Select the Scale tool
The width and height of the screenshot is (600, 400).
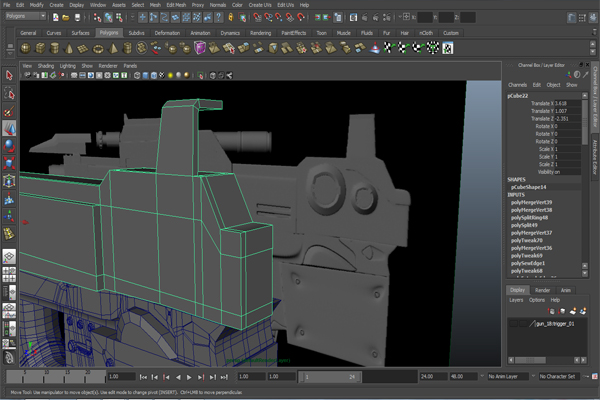(x=9, y=163)
